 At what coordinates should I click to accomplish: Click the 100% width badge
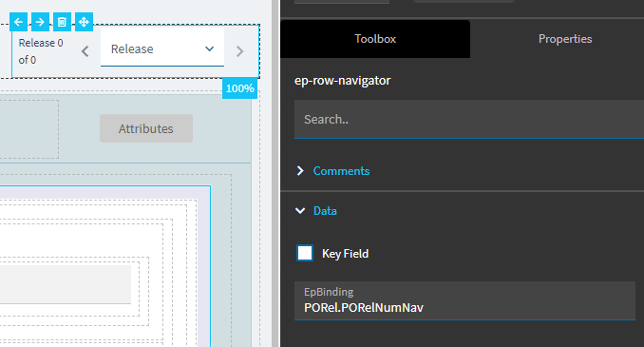(x=240, y=88)
